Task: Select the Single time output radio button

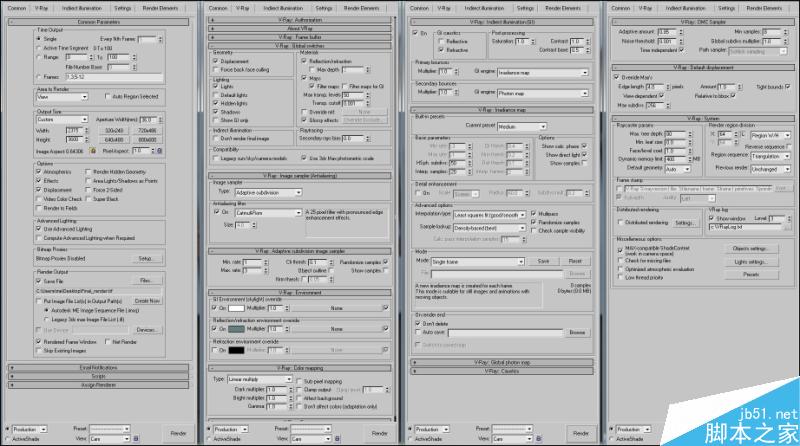Action: pyautogui.click(x=38, y=39)
